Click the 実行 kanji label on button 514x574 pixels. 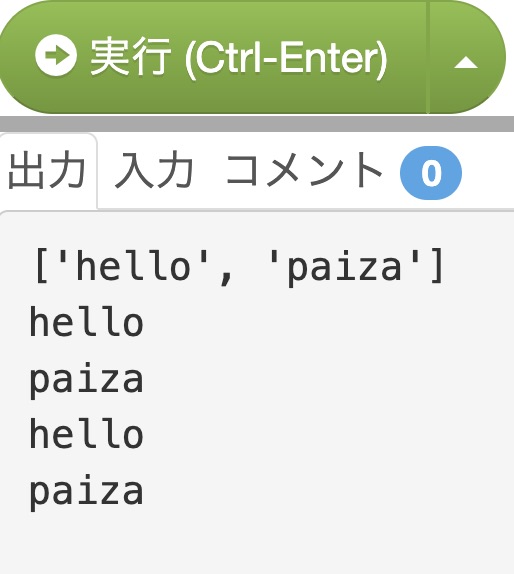click(130, 57)
